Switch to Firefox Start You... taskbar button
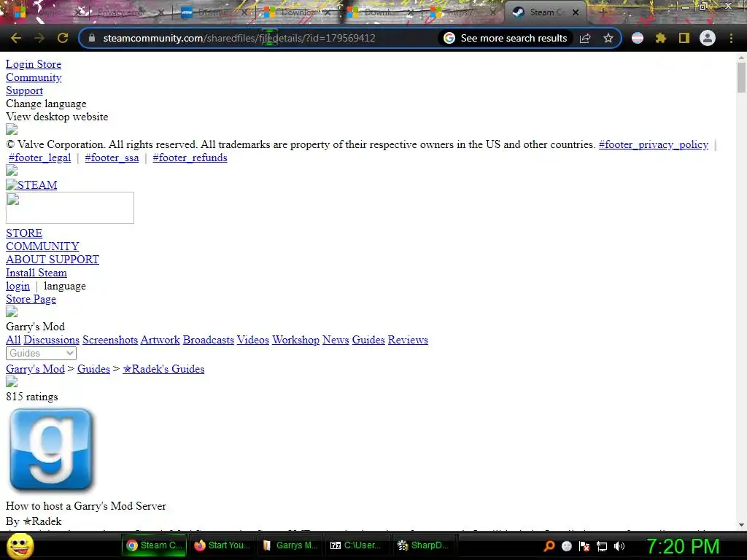 tap(222, 545)
